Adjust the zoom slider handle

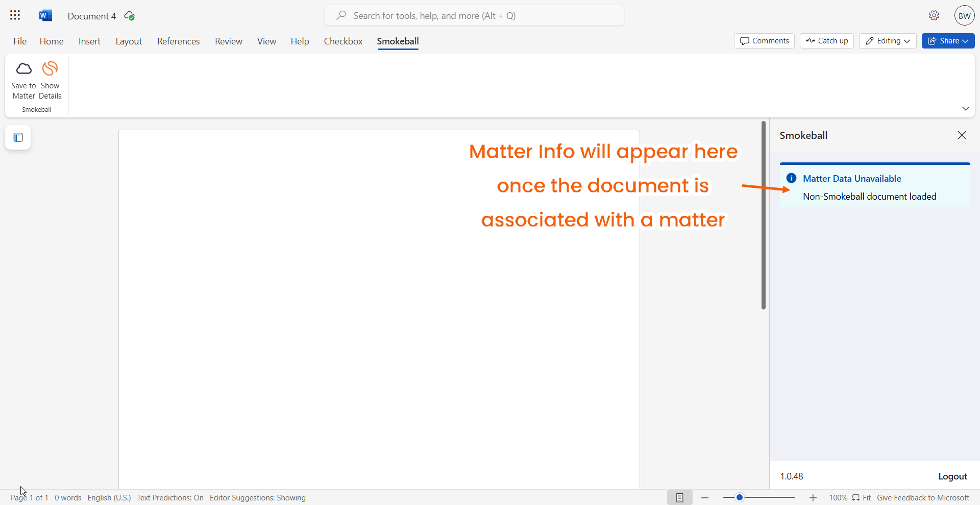pyautogui.click(x=739, y=497)
